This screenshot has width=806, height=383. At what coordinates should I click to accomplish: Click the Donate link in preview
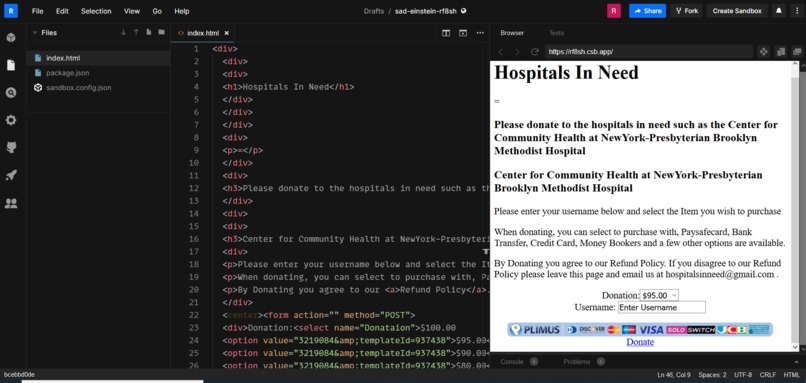click(640, 342)
